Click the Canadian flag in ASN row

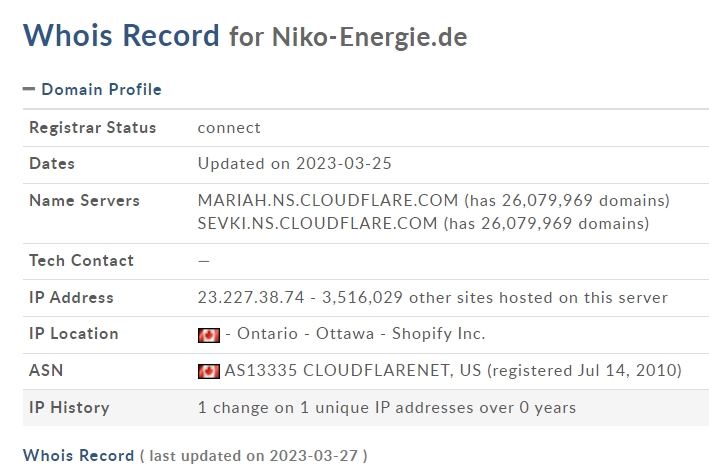click(208, 371)
